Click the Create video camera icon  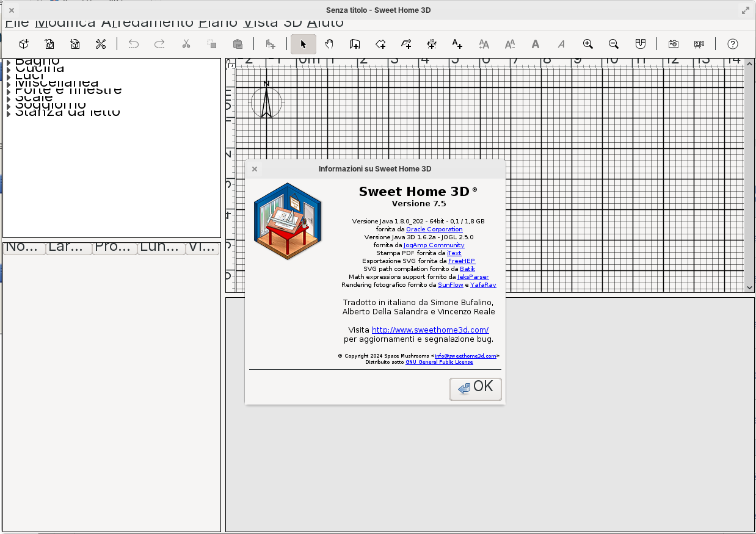(x=699, y=44)
